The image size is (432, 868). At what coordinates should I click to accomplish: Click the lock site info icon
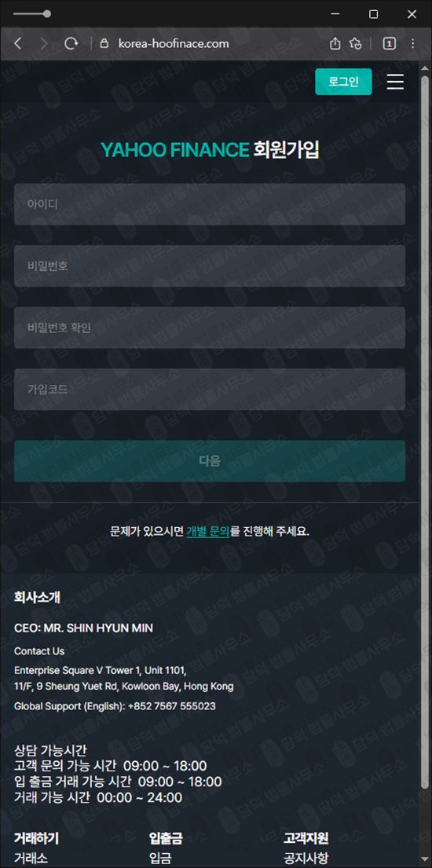tap(104, 43)
